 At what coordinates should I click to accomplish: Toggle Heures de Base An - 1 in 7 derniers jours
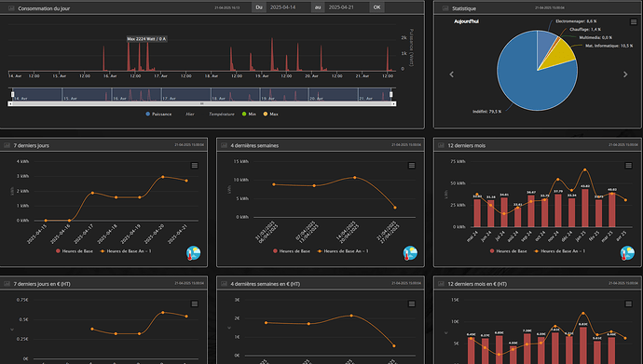[126, 251]
